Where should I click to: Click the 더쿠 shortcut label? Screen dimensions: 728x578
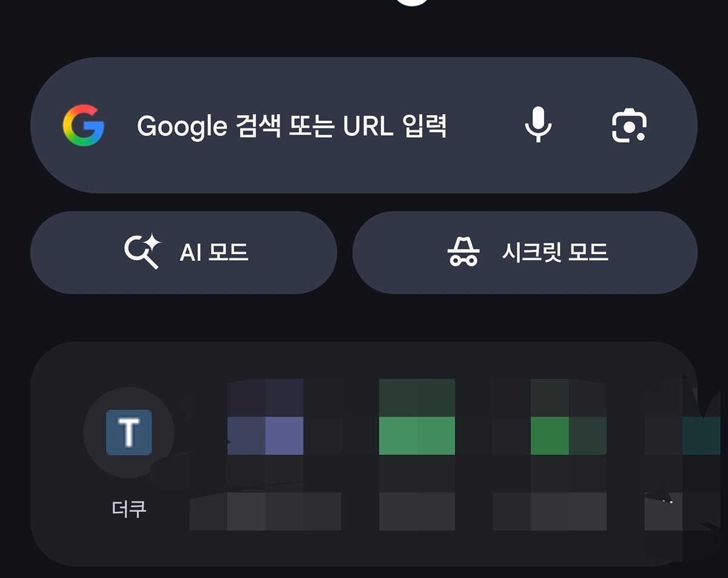pos(129,508)
